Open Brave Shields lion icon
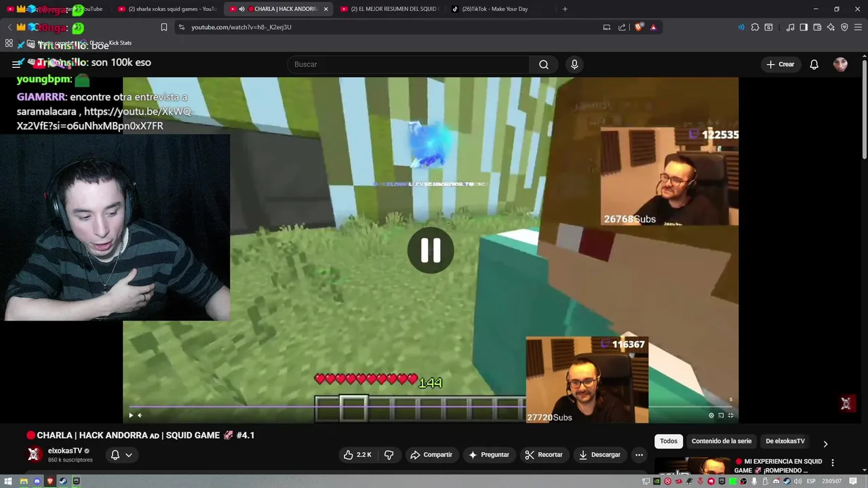 639,27
